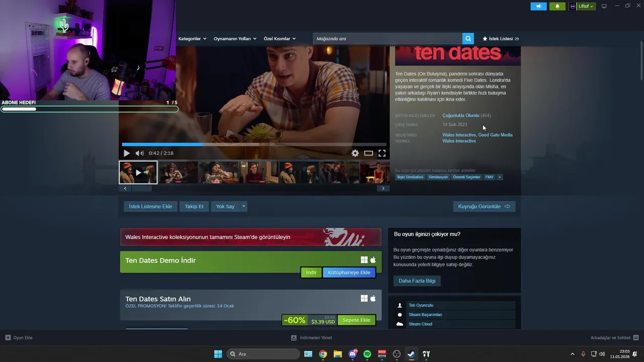Focus the Mağazada ara search field
Image resolution: width=644 pixels, height=362 pixels.
[x=387, y=39]
